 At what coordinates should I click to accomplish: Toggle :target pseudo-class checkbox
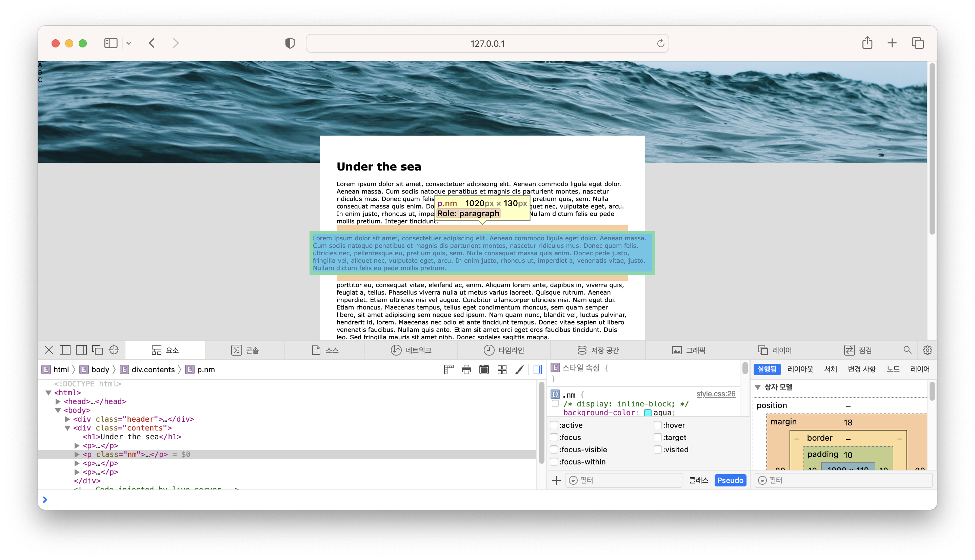[x=657, y=437]
